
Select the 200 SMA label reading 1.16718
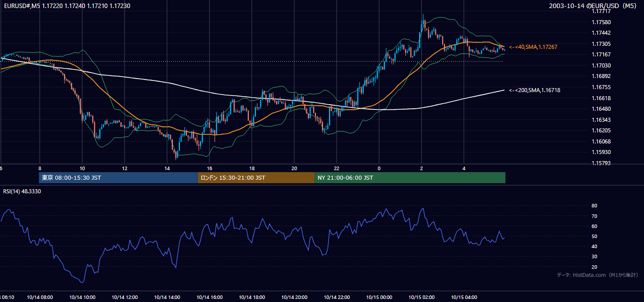[x=535, y=90]
